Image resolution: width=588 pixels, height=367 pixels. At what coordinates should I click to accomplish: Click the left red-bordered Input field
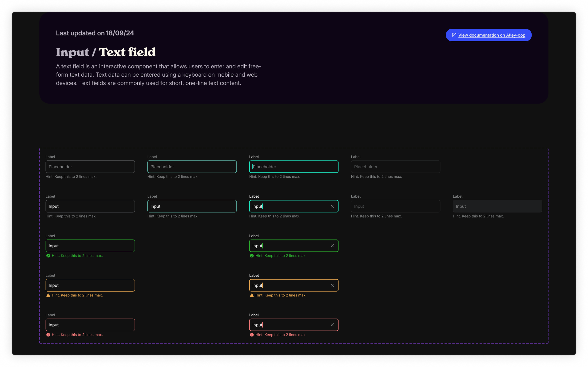(90, 325)
